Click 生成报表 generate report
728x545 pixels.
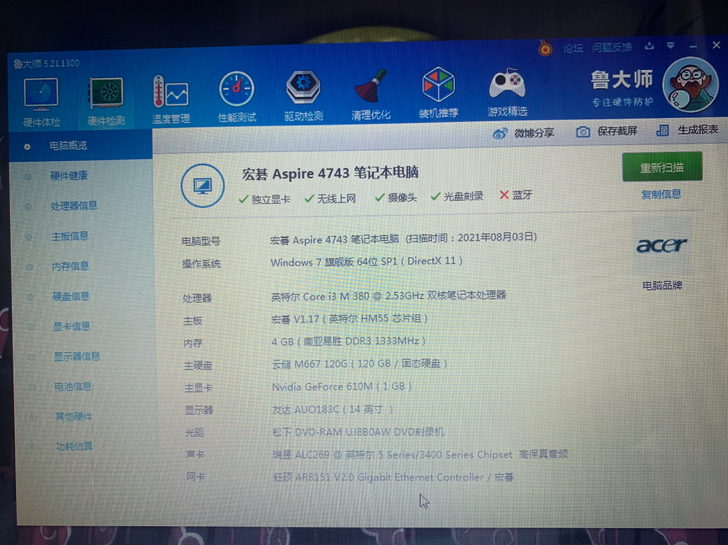[688, 130]
